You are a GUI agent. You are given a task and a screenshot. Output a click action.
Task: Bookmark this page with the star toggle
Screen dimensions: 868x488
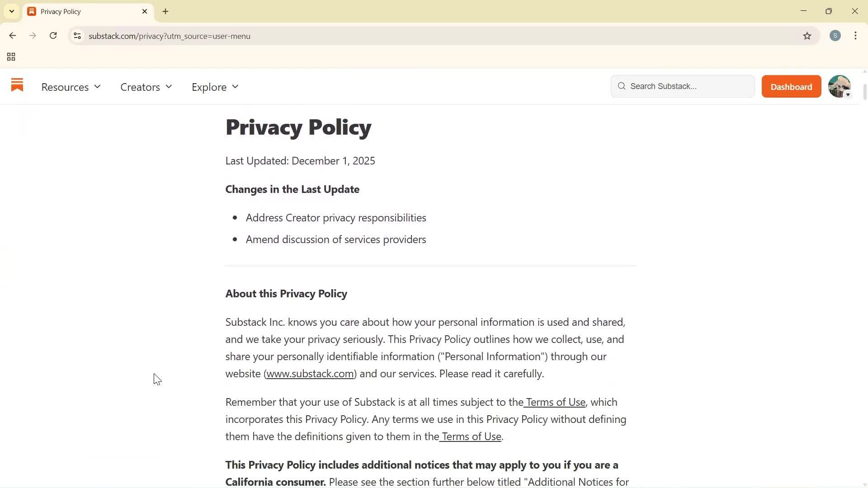pyautogui.click(x=808, y=36)
